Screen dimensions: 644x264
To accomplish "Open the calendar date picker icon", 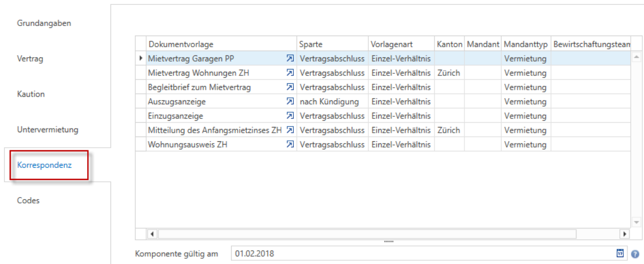I will point(620,254).
